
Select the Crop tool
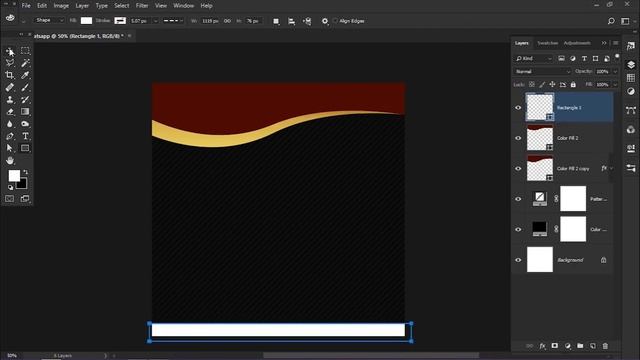[x=10, y=75]
